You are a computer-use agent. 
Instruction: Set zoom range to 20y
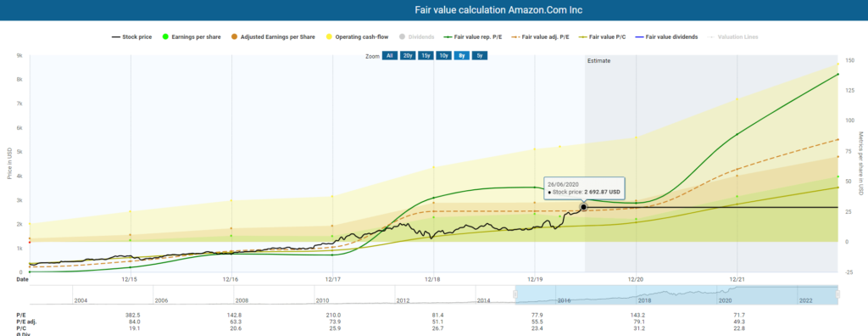pyautogui.click(x=408, y=56)
